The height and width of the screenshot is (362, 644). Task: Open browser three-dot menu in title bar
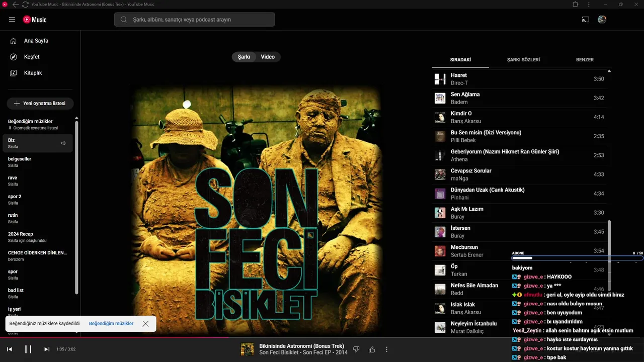click(x=589, y=4)
